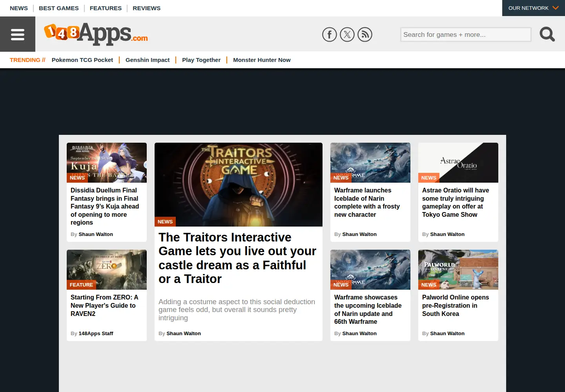Click NEWS tag on Astrae Oratio card
565x392 pixels.
coord(429,178)
